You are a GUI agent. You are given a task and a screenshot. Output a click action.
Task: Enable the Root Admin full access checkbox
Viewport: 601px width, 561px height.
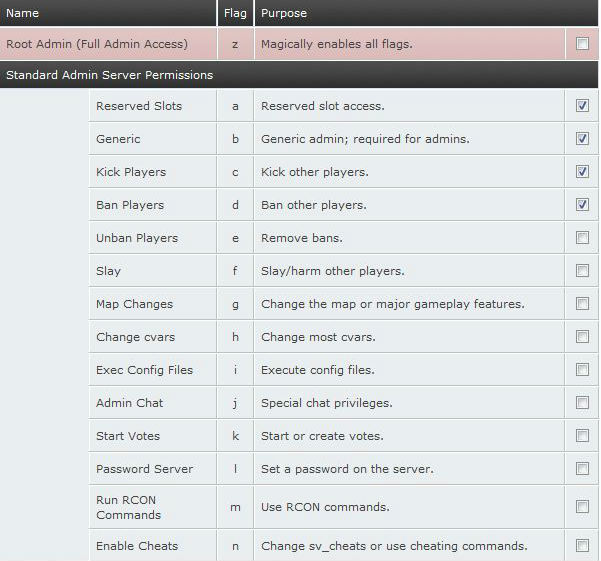(582, 44)
